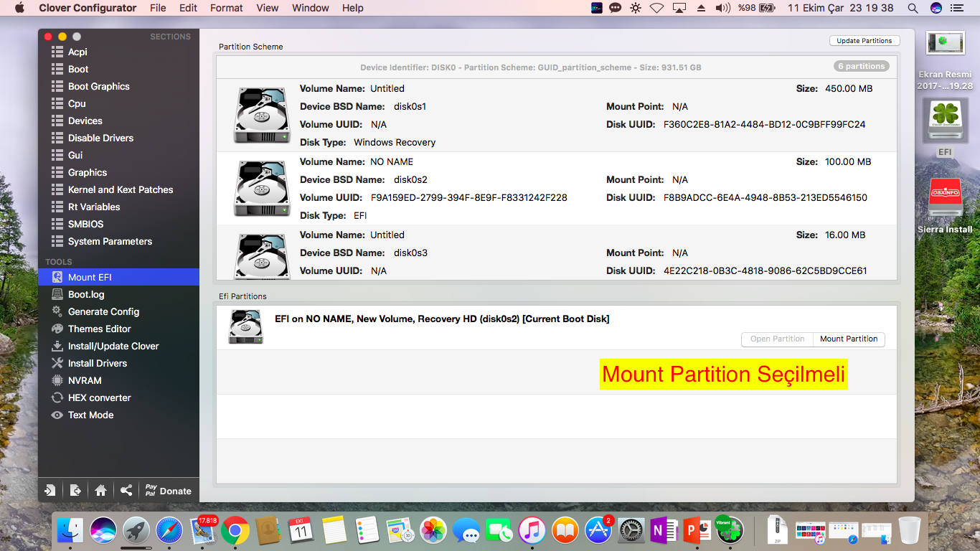Click the share icon in bottom toolbar

(x=126, y=491)
